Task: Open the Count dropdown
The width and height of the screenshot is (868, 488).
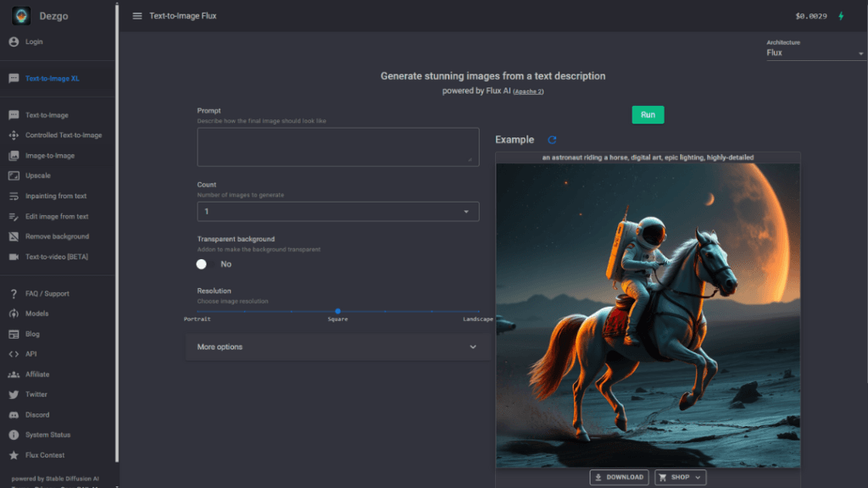Action: (337, 212)
